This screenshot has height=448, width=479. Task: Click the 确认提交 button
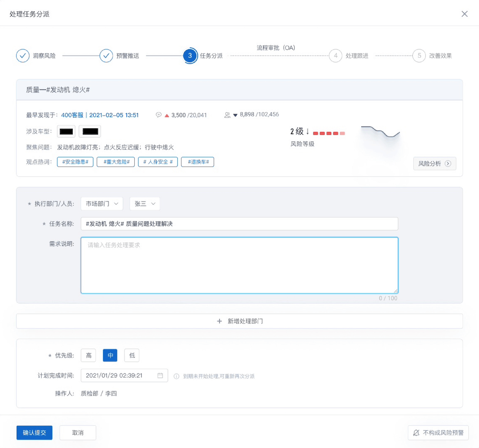tap(35, 433)
